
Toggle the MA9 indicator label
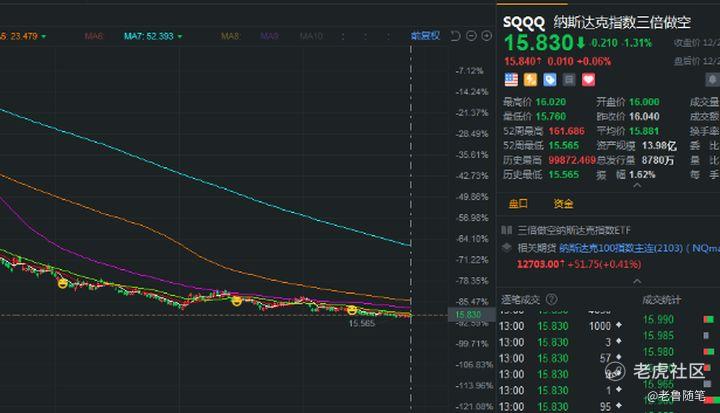[269, 36]
